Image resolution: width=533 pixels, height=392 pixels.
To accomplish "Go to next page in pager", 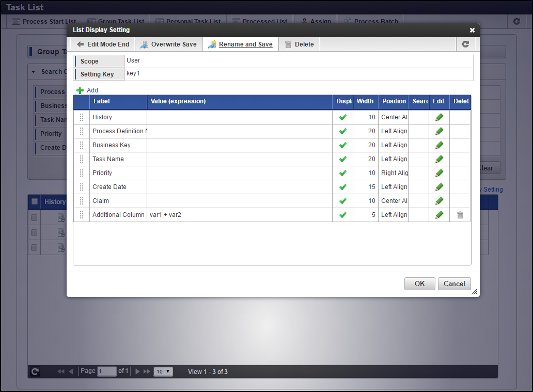I will (x=137, y=372).
